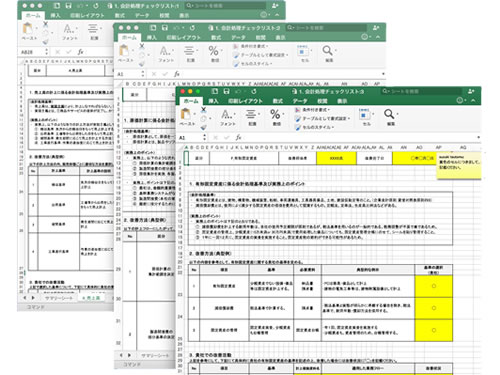Click the smiley feedback icon in front window
This screenshot has width=500, height=375.
pyautogui.click(x=460, y=100)
